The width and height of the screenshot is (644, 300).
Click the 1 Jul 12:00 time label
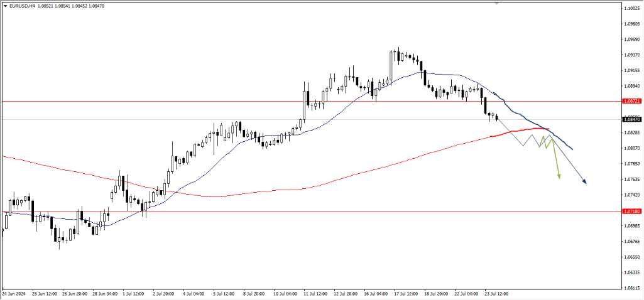point(134,293)
